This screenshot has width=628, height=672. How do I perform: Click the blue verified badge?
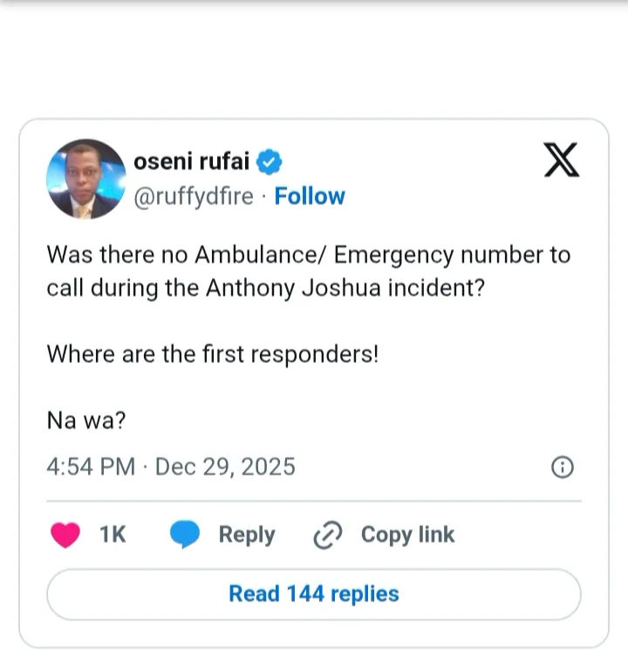coord(271,161)
